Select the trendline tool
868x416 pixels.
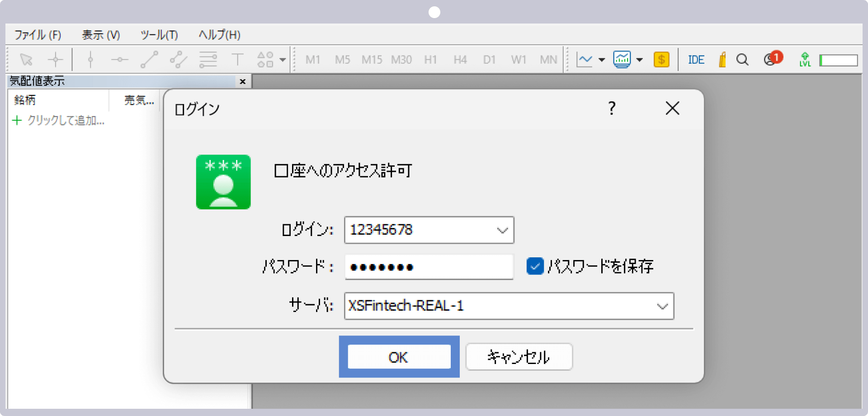[x=149, y=59]
